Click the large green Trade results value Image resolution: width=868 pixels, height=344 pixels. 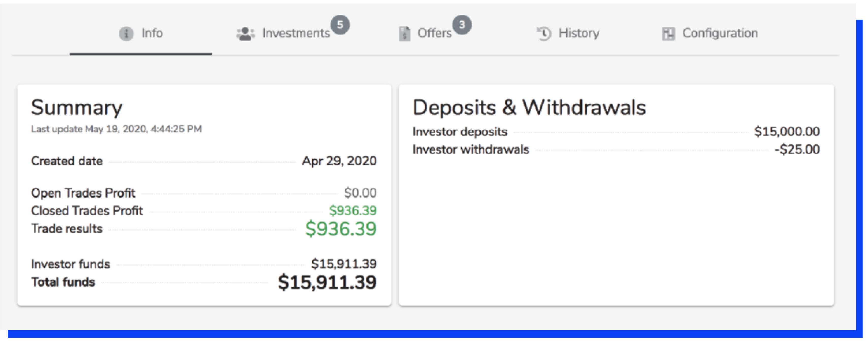341,229
